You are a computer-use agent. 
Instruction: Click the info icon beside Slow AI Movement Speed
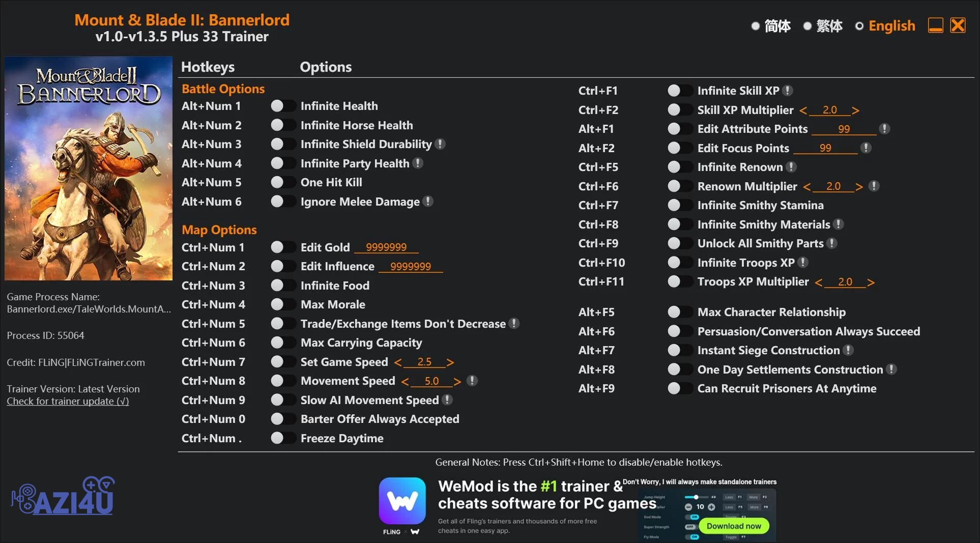coord(447,400)
